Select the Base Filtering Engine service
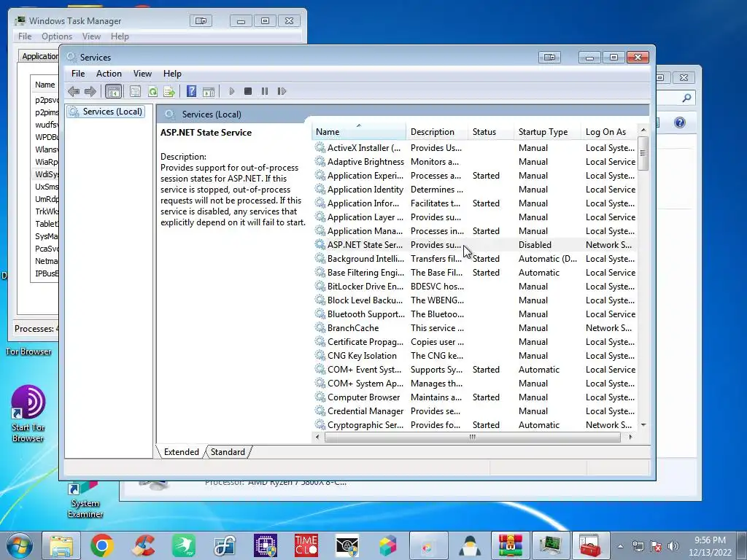Screen dimensions: 747x560 pyautogui.click(x=474, y=273)
